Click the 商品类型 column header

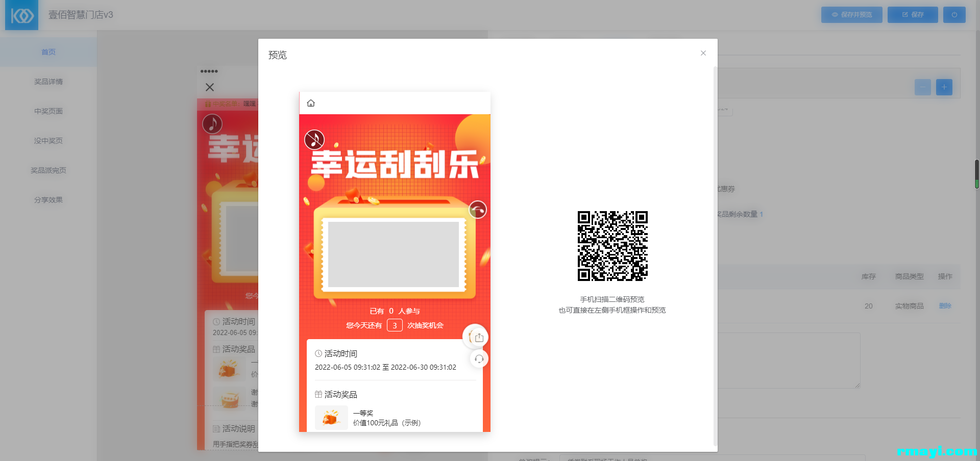pos(909,276)
